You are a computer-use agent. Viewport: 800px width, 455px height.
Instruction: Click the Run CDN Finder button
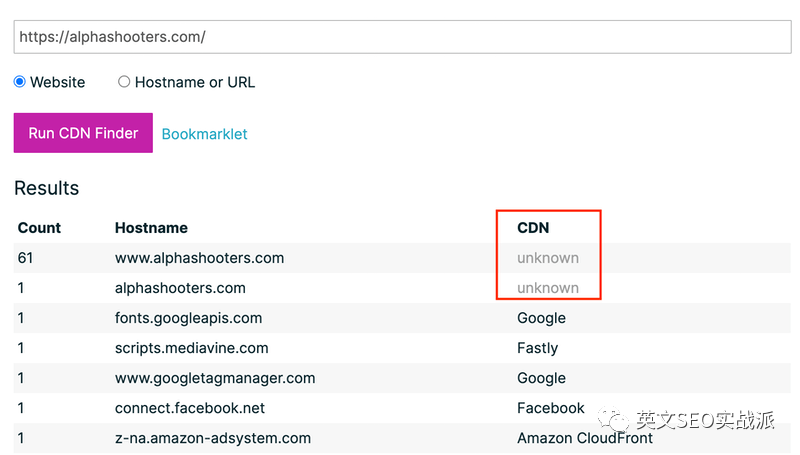pyautogui.click(x=83, y=133)
